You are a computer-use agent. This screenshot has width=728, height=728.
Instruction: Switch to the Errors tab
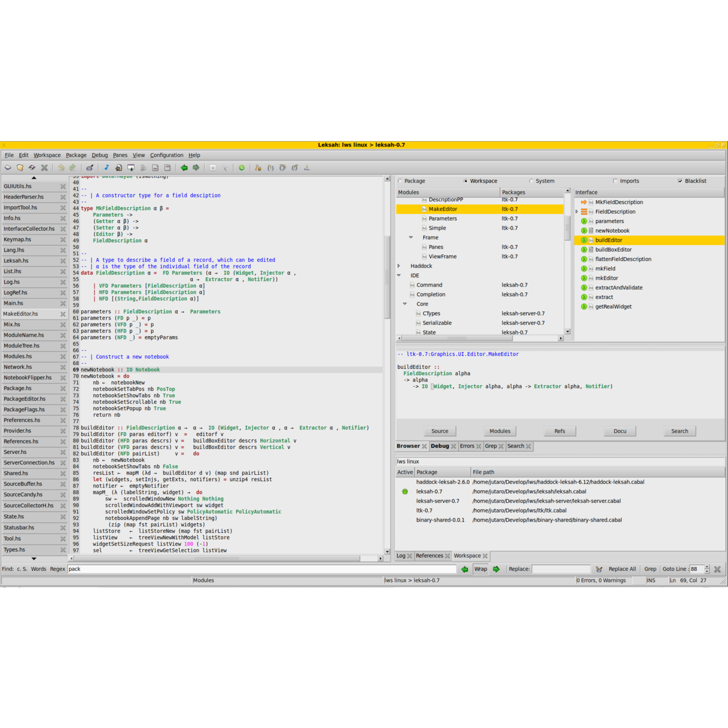point(467,446)
